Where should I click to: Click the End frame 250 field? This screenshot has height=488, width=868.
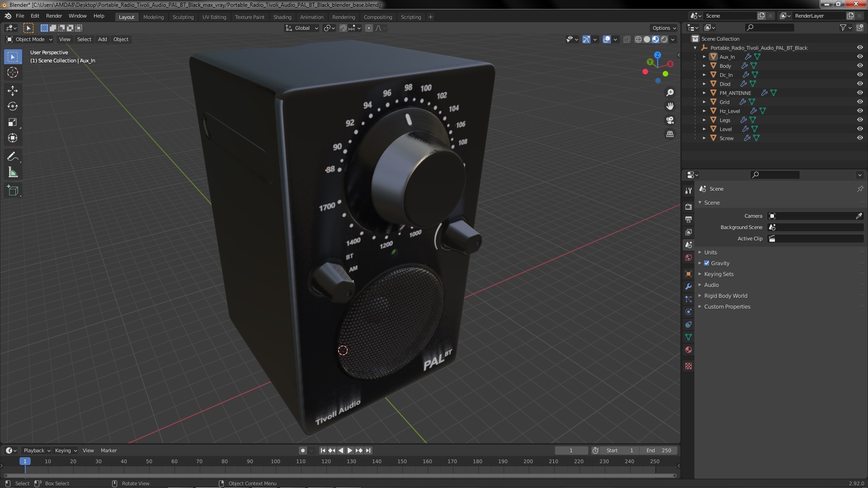point(659,450)
